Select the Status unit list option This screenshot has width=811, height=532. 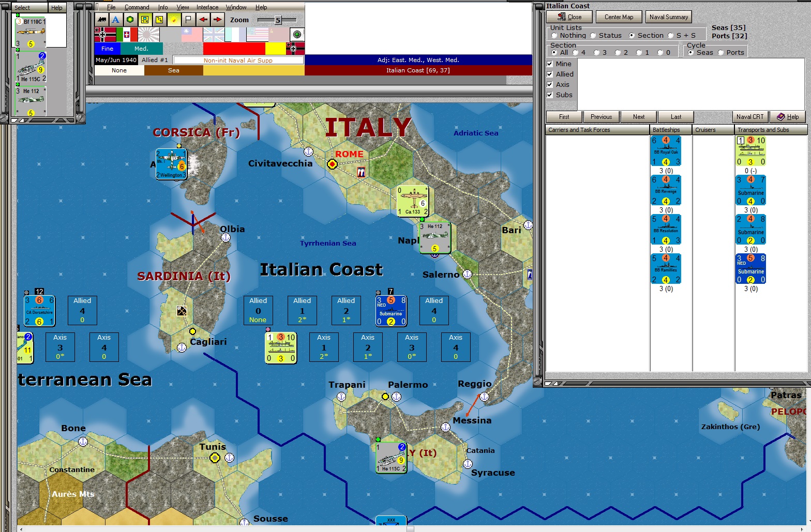click(606, 36)
